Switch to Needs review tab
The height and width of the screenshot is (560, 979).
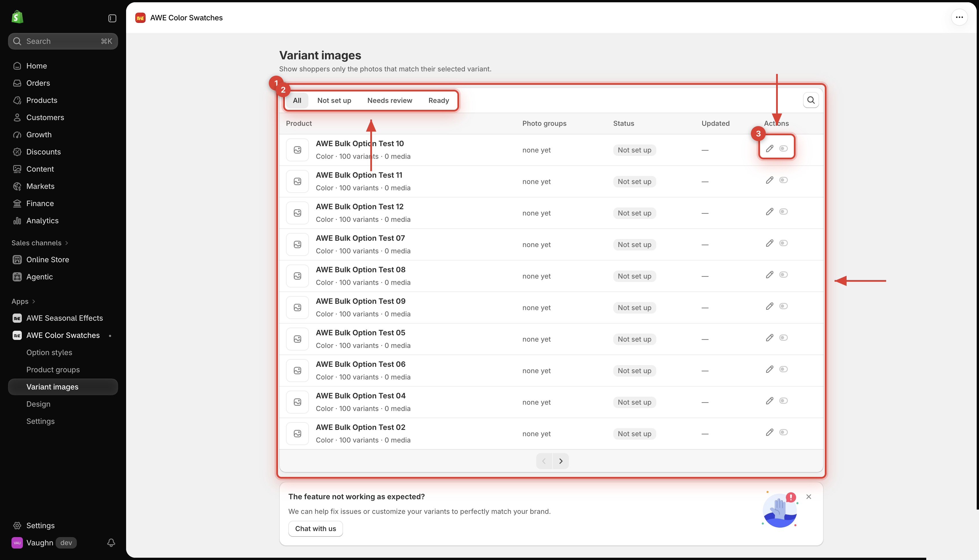[x=389, y=100]
